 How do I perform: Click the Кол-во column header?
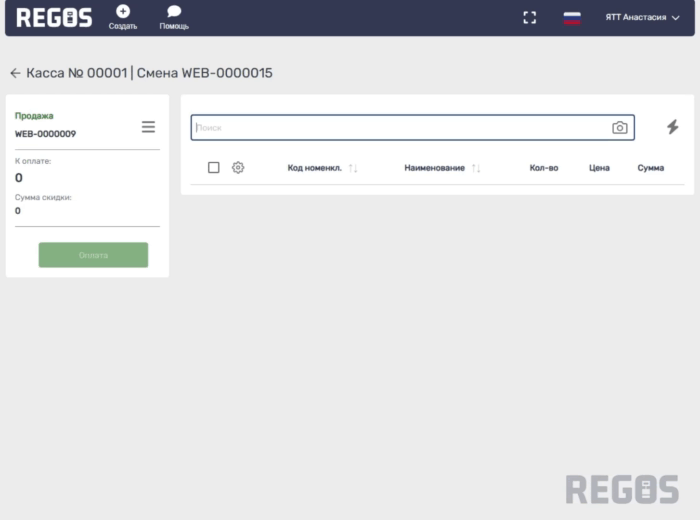[543, 168]
